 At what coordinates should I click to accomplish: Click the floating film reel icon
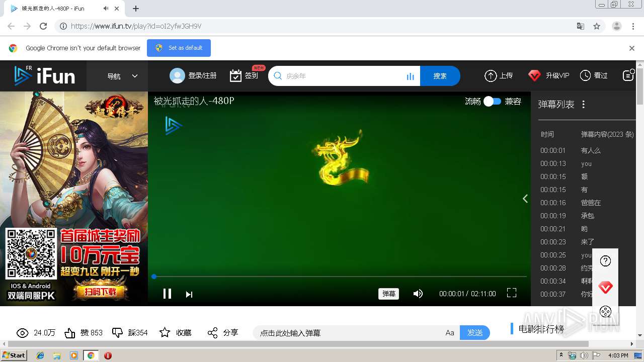(x=606, y=312)
